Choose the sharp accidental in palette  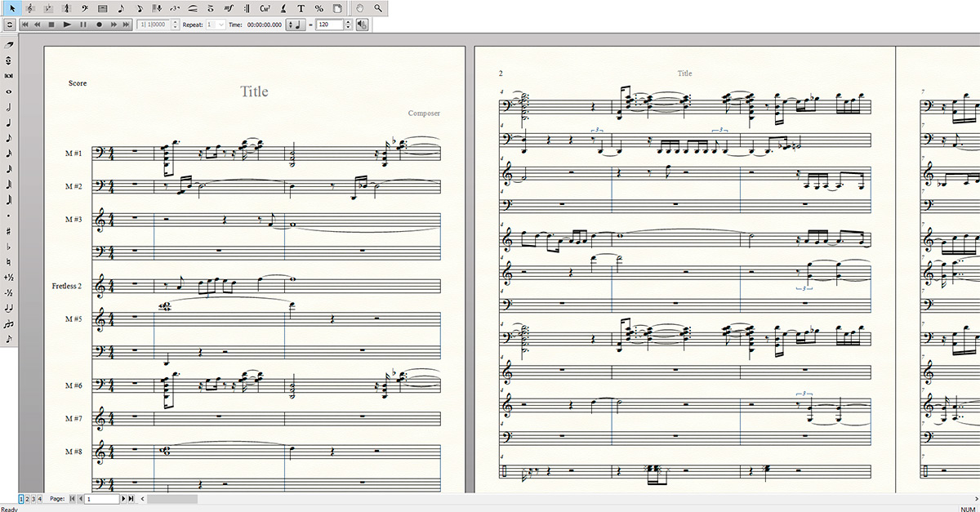tap(9, 231)
